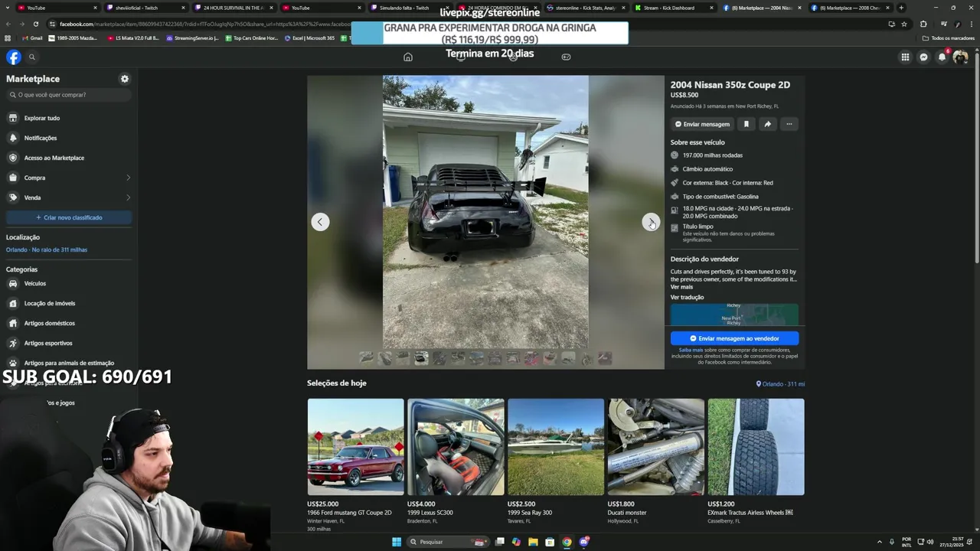This screenshot has height=551, width=980.
Task: Open the Windows Start menu
Action: point(397,542)
